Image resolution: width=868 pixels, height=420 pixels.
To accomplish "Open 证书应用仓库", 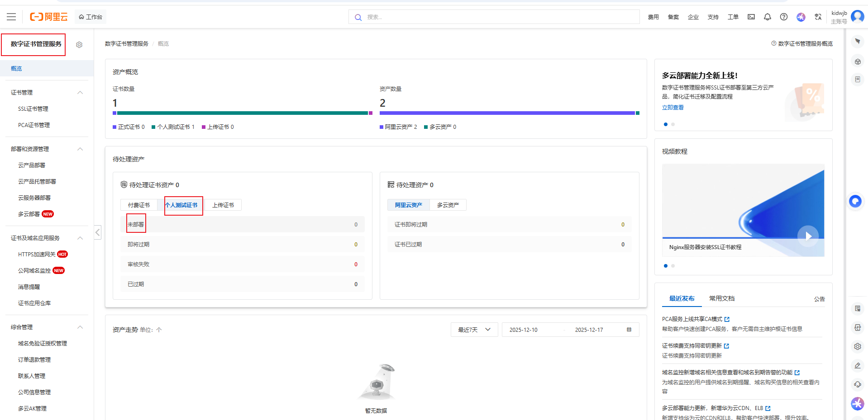I will click(34, 303).
